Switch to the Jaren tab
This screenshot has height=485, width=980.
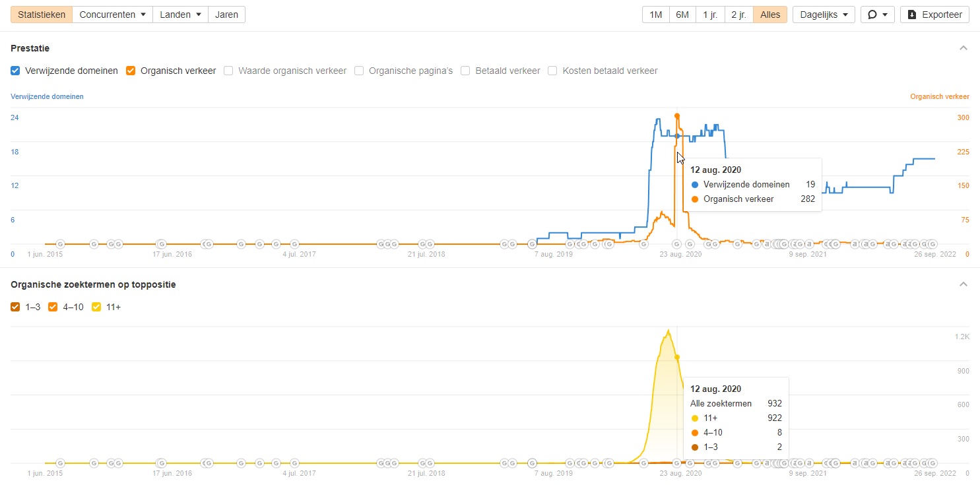coord(226,15)
